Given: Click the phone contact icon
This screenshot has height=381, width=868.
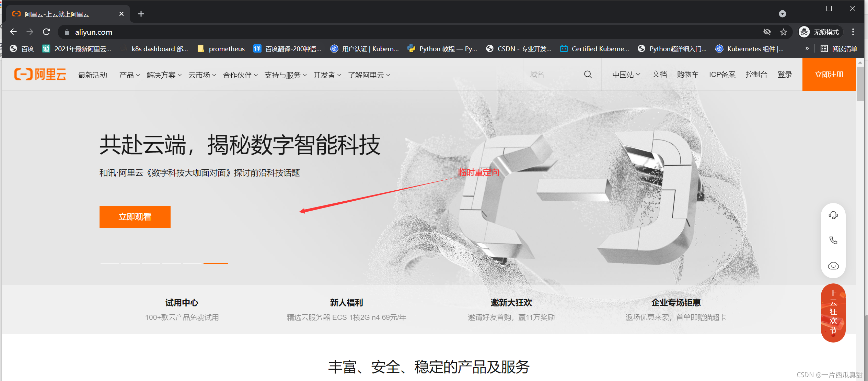Looking at the screenshot, I should pyautogui.click(x=833, y=240).
